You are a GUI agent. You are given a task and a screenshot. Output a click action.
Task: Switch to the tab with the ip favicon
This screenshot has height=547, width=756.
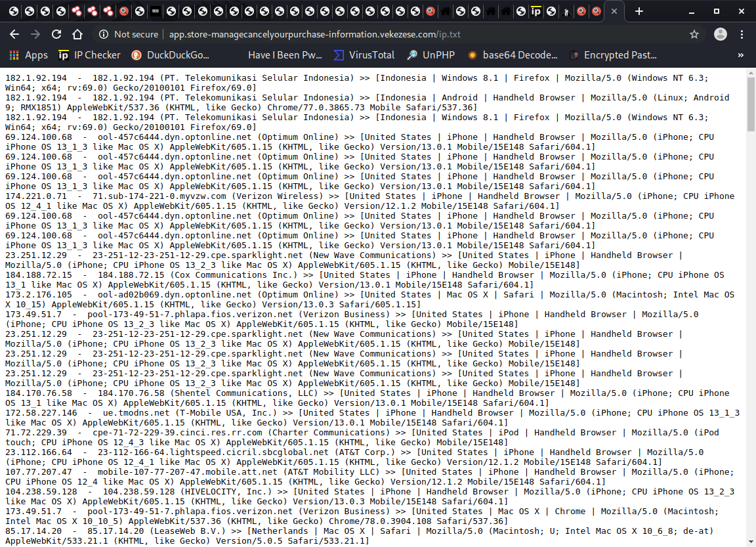tap(535, 11)
